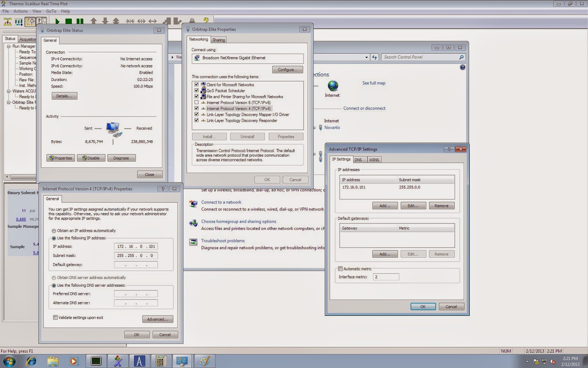Image resolution: width=588 pixels, height=368 pixels.
Task: Enable Internet Protocol Version 6 checkbox
Action: [196, 103]
